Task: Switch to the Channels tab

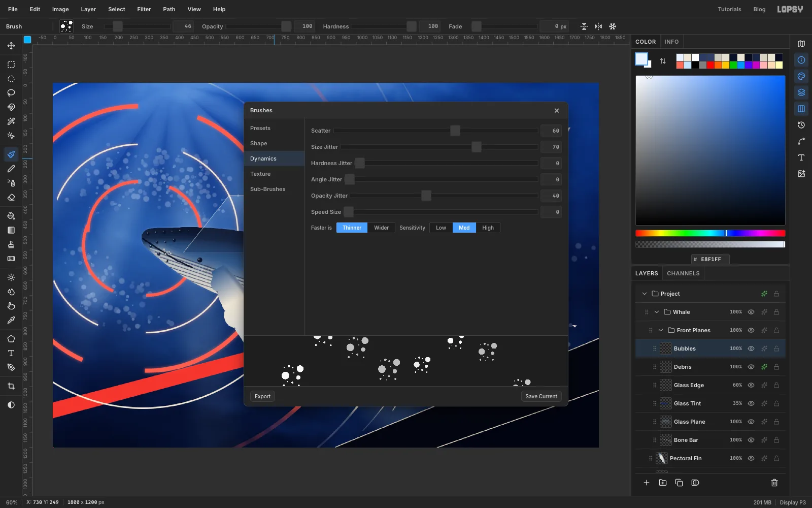Action: [683, 273]
